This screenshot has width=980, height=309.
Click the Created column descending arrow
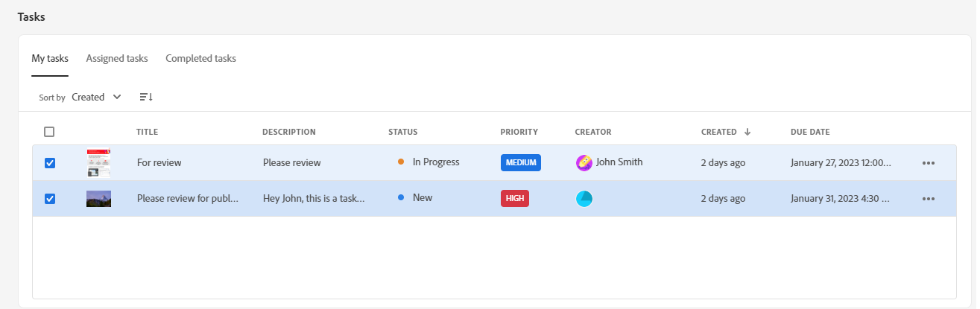(747, 132)
